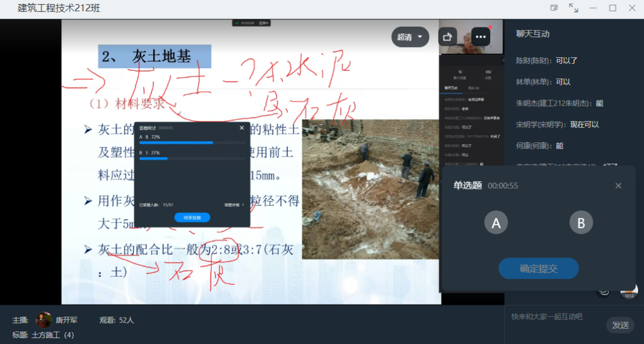The image size is (644, 344).
Task: Open the 超清 video quality dropdown
Action: 410,37
